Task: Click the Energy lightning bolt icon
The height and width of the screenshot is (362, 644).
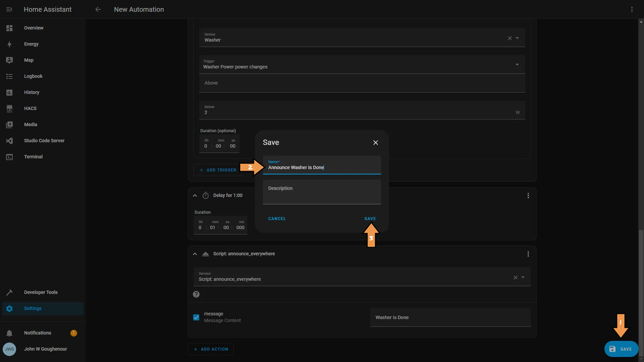Action: point(9,44)
